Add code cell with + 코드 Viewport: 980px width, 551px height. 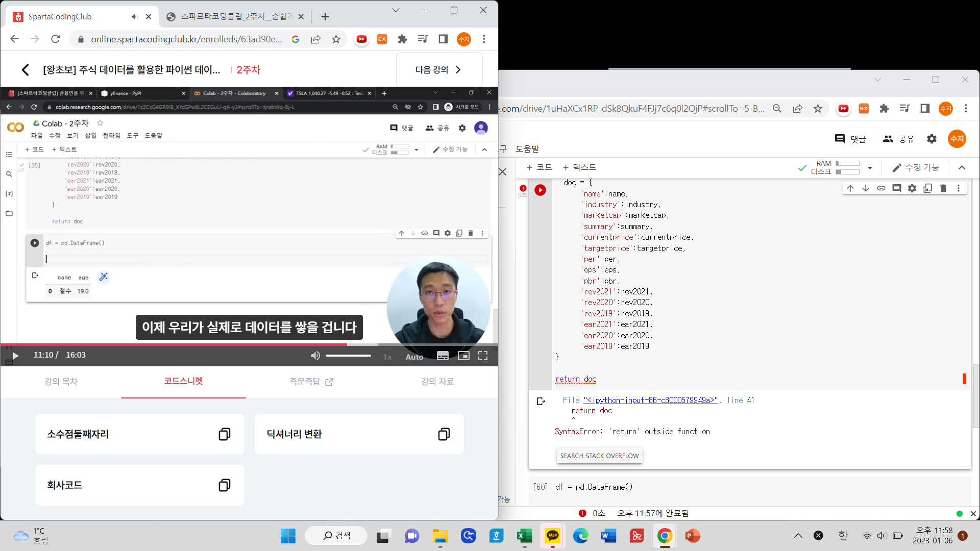pos(539,167)
